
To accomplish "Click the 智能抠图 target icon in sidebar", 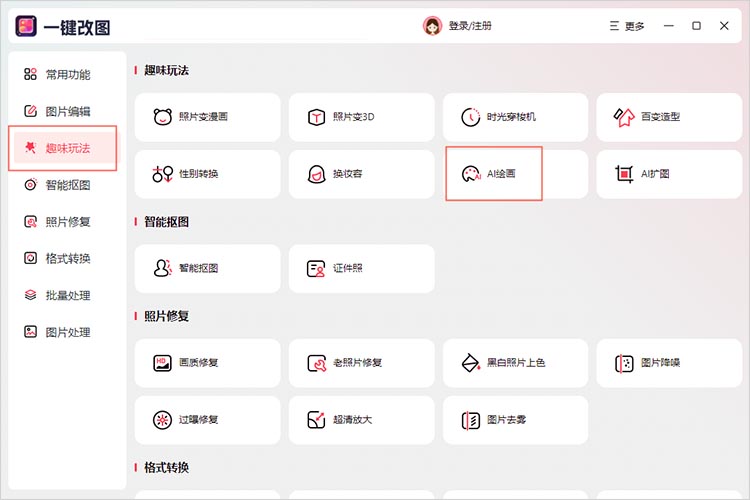I will point(30,185).
